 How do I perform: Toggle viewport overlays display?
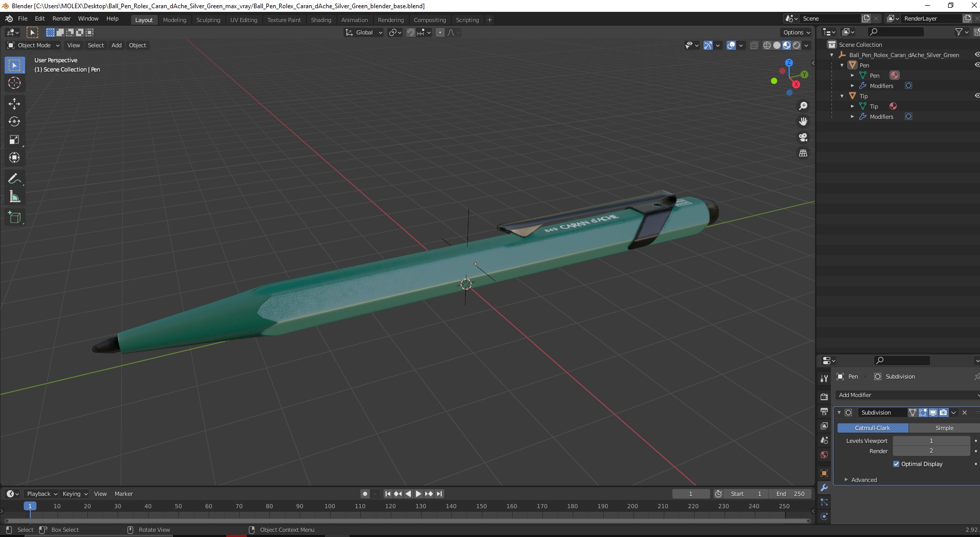pos(731,45)
